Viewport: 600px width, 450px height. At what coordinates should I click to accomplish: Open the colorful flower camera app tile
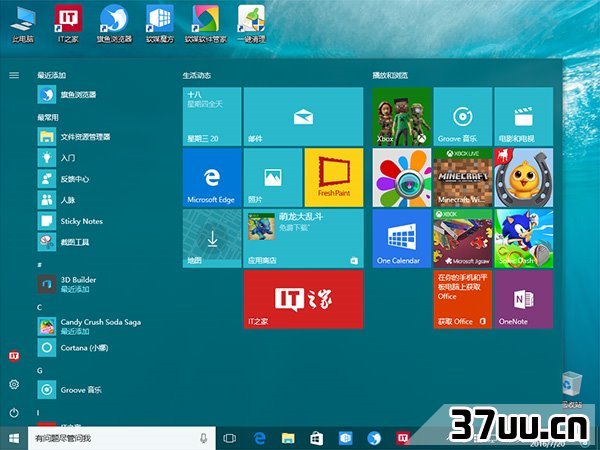[x=402, y=178]
